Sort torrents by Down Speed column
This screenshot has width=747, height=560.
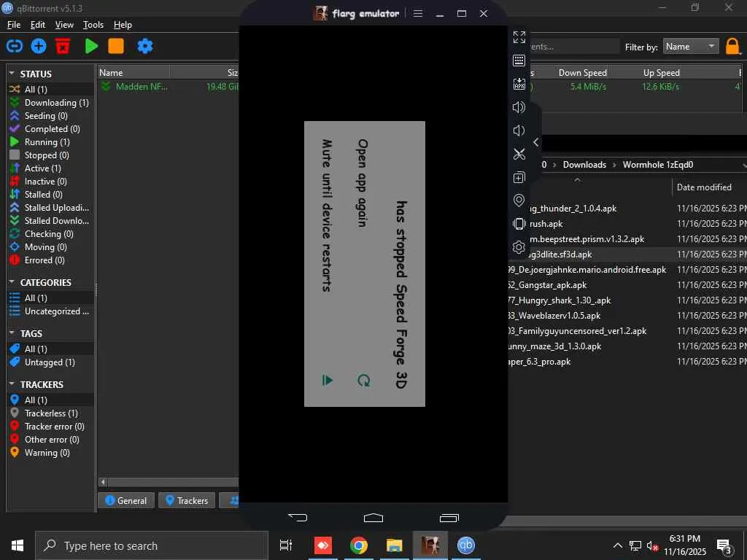[x=582, y=73]
